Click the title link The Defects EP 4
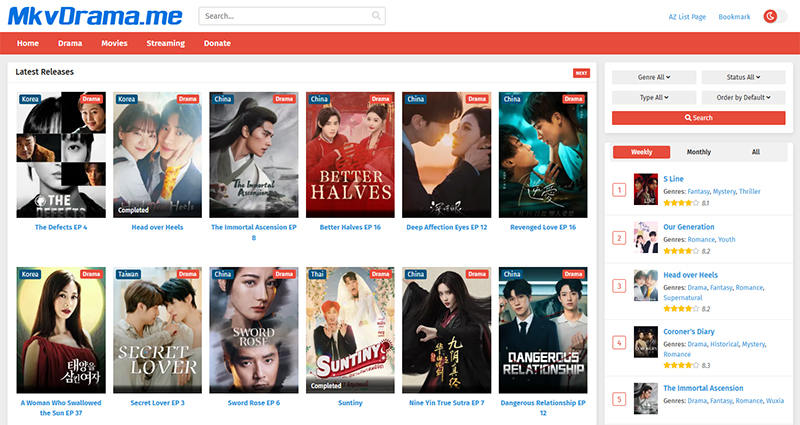 (x=61, y=227)
